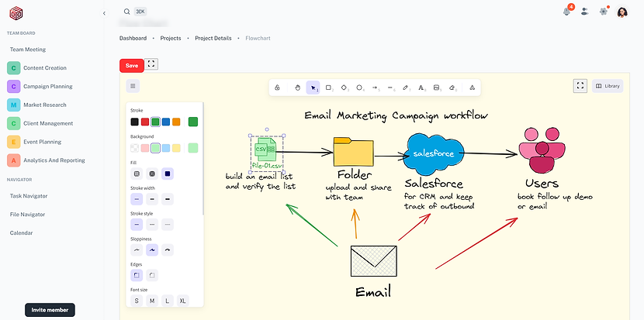The width and height of the screenshot is (644, 320).
Task: Click the red Save button
Action: (x=132, y=66)
